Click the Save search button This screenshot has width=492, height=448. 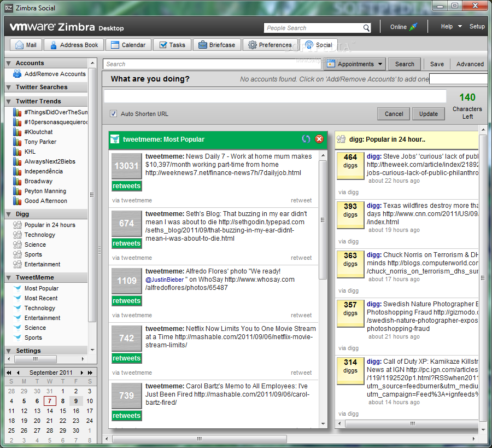click(437, 64)
